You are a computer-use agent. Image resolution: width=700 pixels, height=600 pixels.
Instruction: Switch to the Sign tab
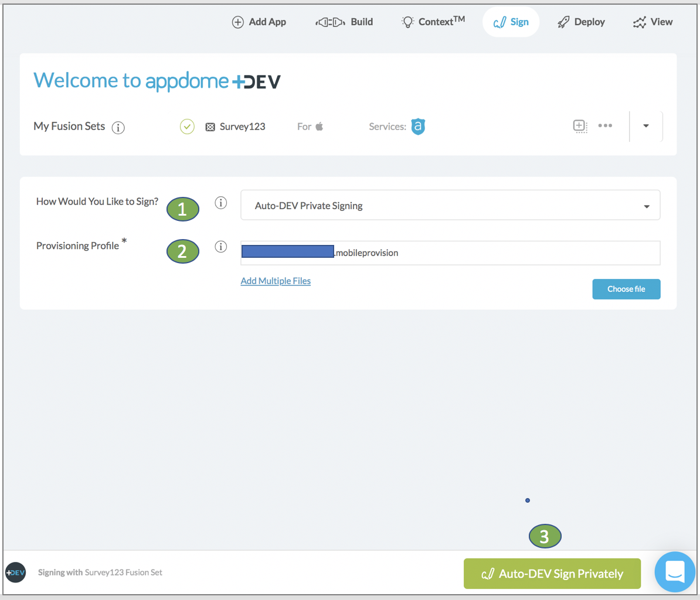(x=511, y=22)
